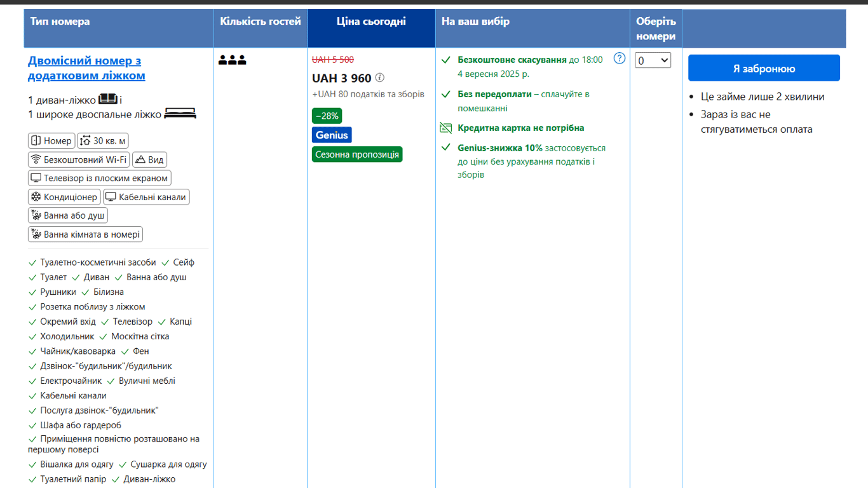868x488 pixels.
Task: Click the Wi-Fi icon in Безкоштовний Wi-Fi badge
Action: (x=36, y=159)
